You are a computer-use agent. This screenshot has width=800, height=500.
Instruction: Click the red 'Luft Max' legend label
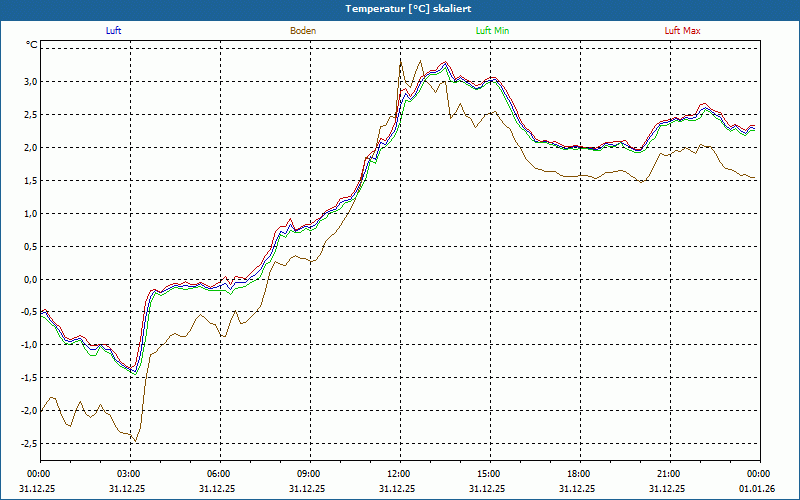(x=682, y=31)
